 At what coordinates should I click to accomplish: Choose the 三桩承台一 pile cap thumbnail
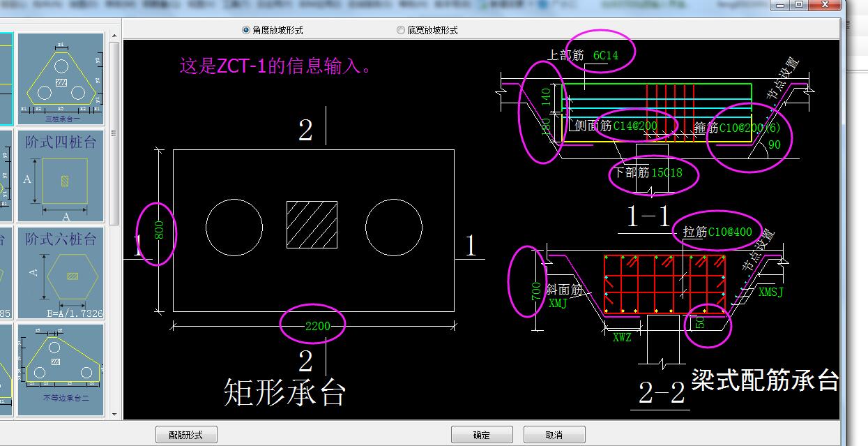[x=61, y=78]
